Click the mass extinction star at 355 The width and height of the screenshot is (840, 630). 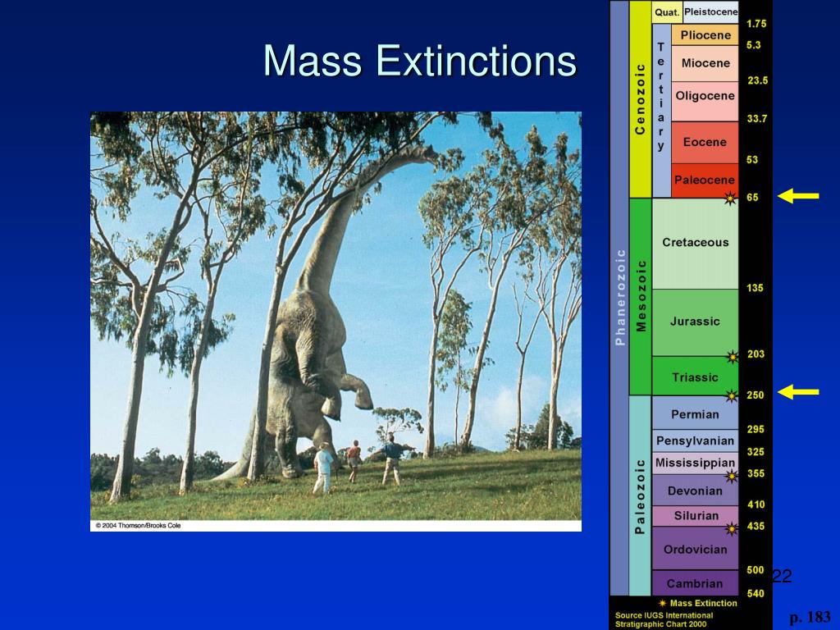point(731,475)
